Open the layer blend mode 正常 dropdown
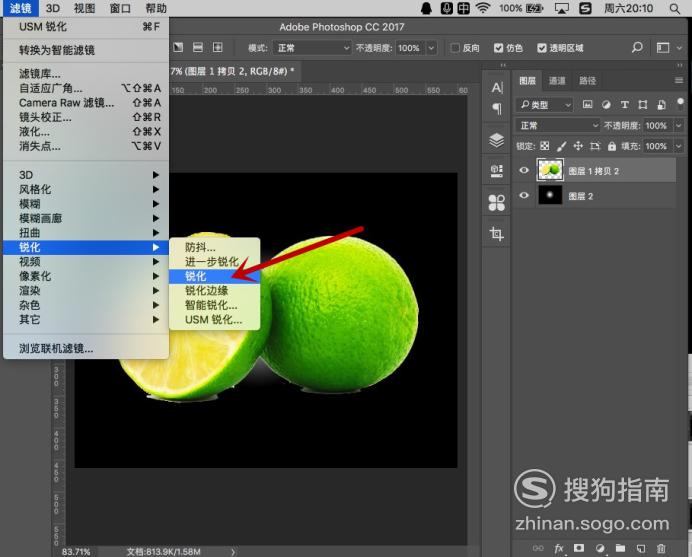The height and width of the screenshot is (557, 692). coord(559,126)
